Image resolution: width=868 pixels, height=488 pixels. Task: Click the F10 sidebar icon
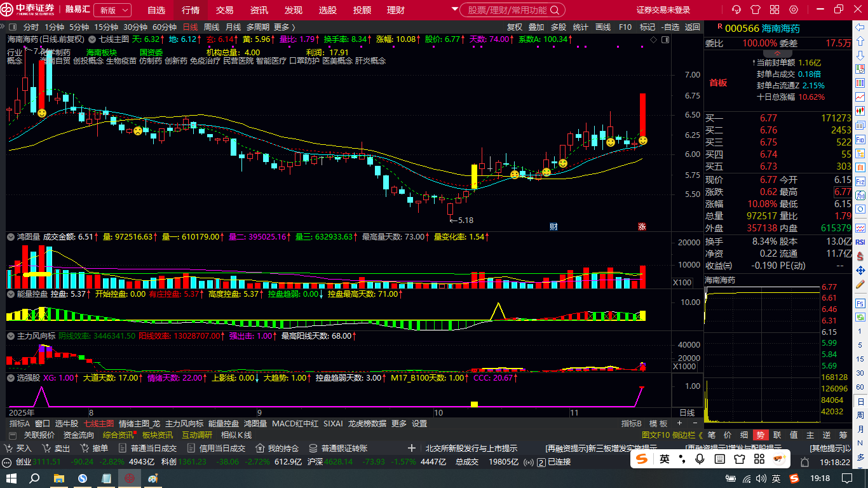click(x=860, y=139)
